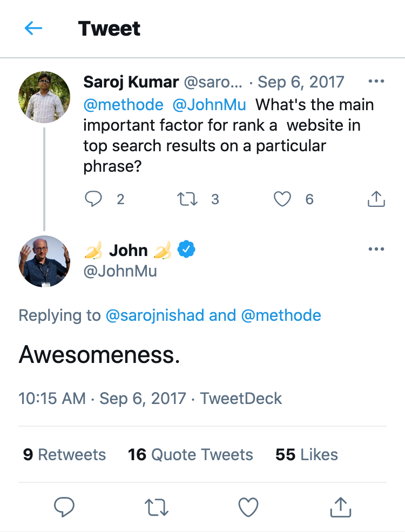Open Saroj Kumar's profile picture
Image resolution: width=405 pixels, height=532 pixels.
pos(44,97)
